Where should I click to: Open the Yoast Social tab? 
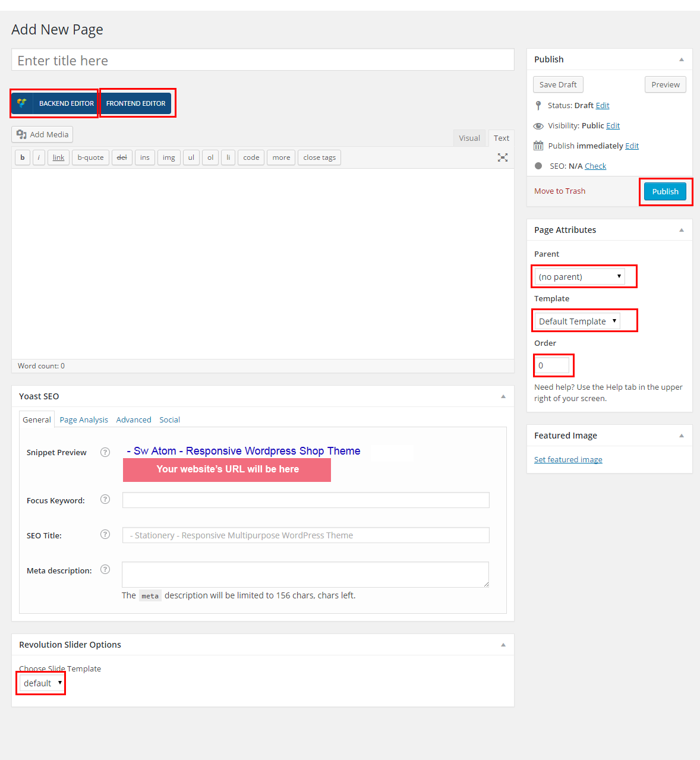(169, 420)
